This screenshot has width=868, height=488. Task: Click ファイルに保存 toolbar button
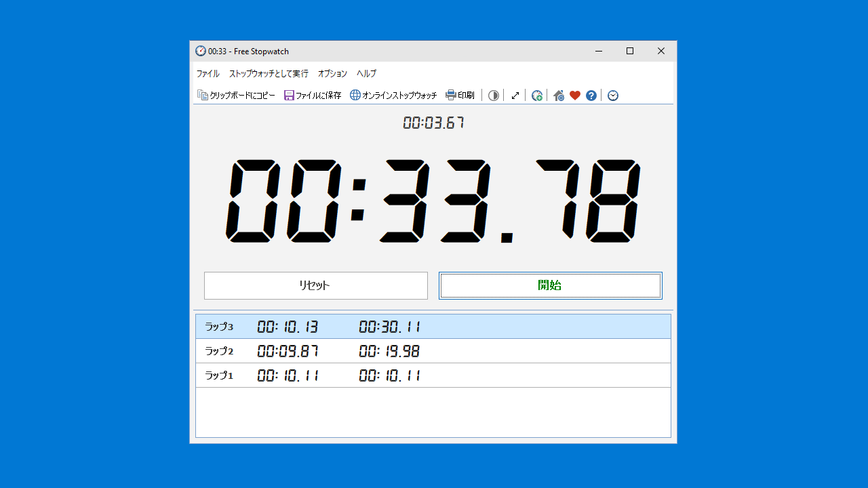click(x=313, y=96)
